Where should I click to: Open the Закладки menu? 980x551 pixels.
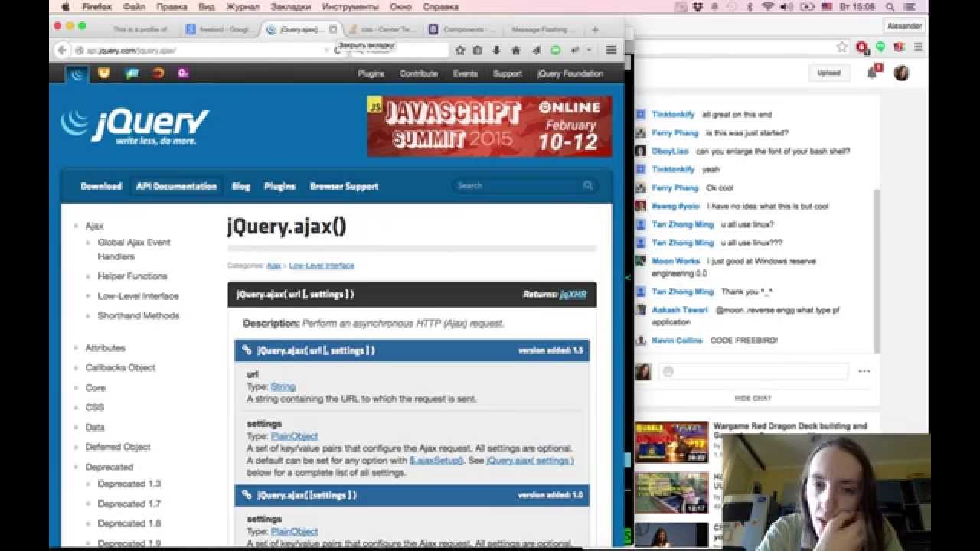[290, 6]
